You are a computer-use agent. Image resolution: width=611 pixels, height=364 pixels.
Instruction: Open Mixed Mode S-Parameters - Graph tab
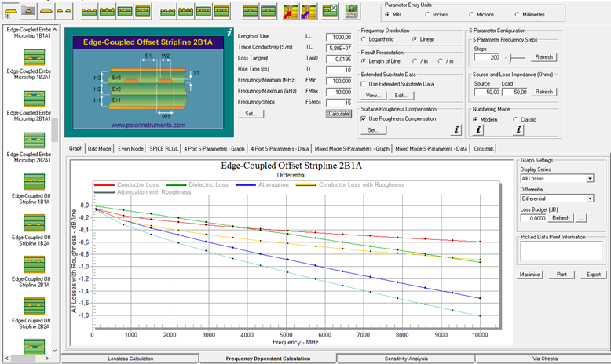[x=352, y=149]
